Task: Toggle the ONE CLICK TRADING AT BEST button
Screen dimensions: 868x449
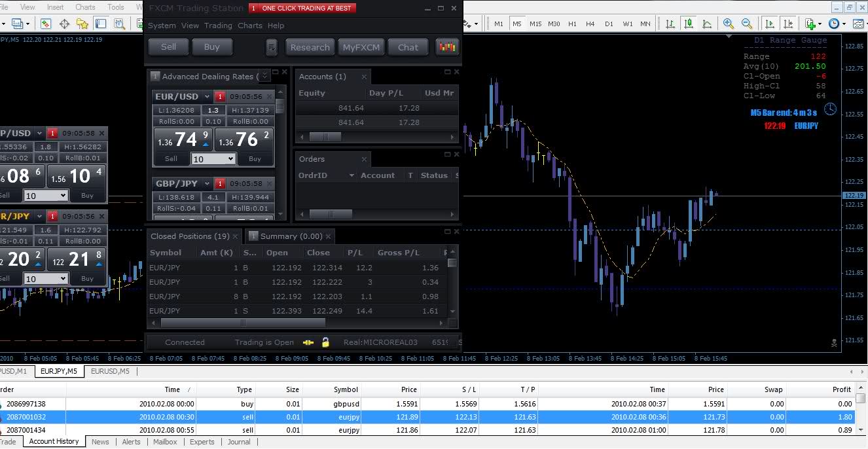Action: coord(302,8)
